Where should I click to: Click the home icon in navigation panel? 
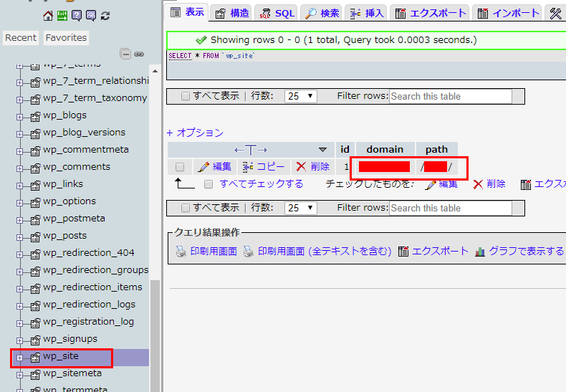[48, 15]
